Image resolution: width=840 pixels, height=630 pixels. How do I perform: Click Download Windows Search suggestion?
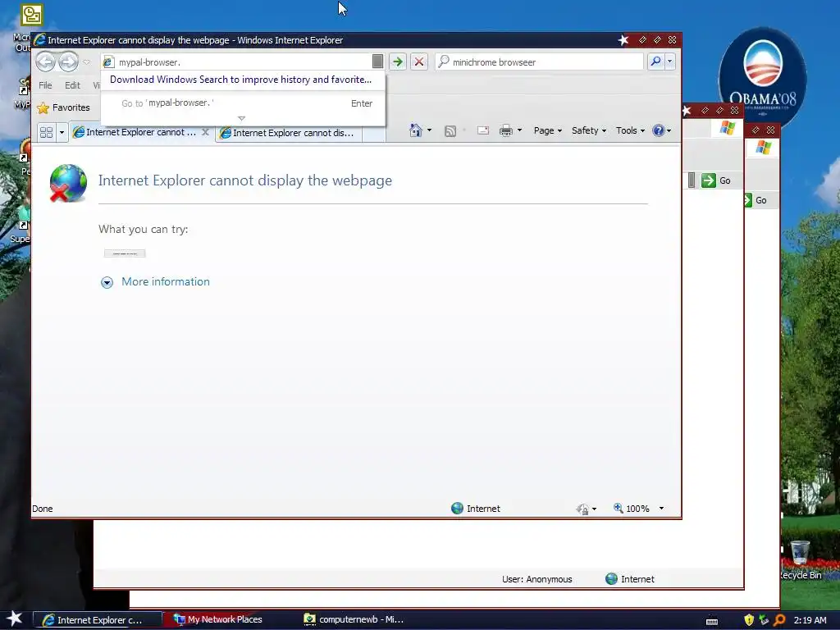[240, 80]
